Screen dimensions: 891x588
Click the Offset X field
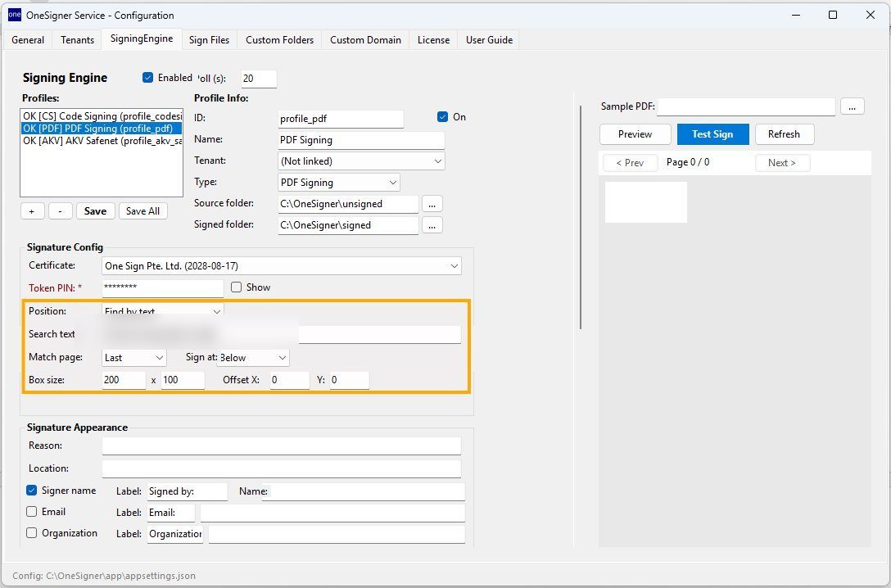pos(289,380)
